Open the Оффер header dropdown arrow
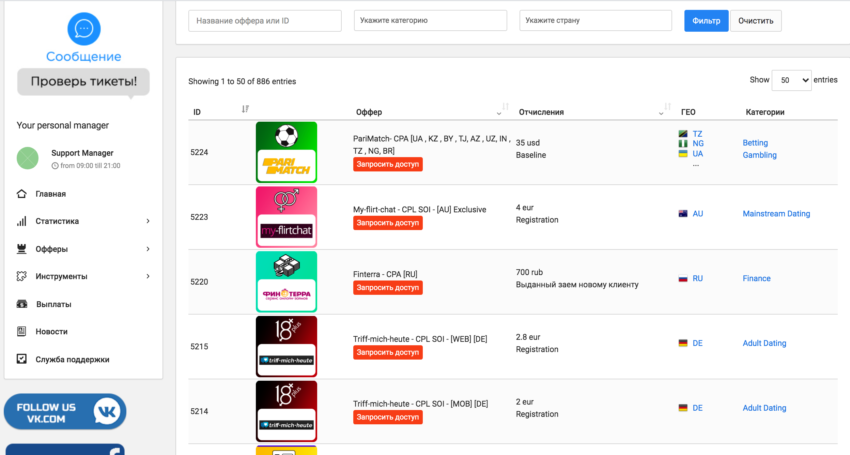The height and width of the screenshot is (455, 850). [499, 113]
